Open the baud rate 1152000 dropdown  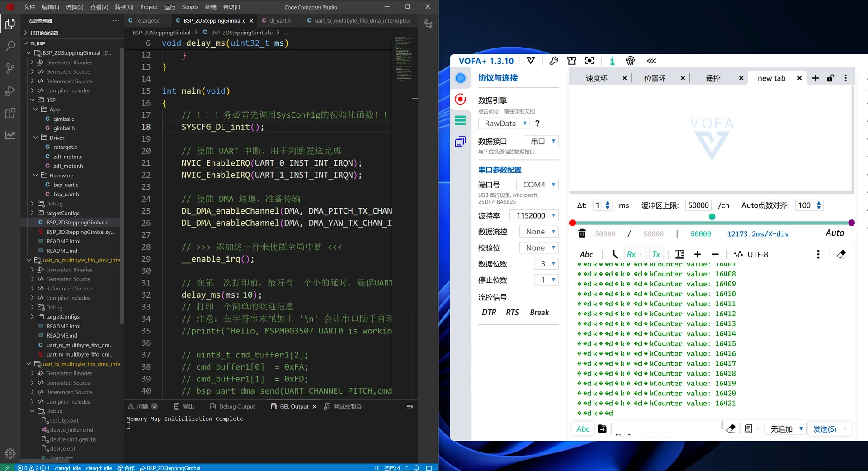(x=534, y=215)
